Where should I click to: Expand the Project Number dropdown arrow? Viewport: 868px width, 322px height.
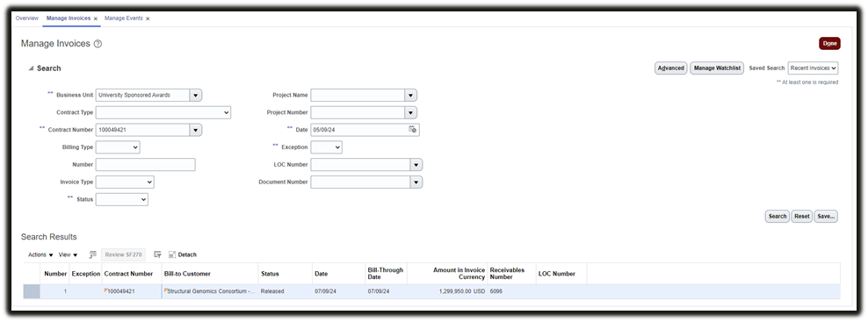point(410,112)
